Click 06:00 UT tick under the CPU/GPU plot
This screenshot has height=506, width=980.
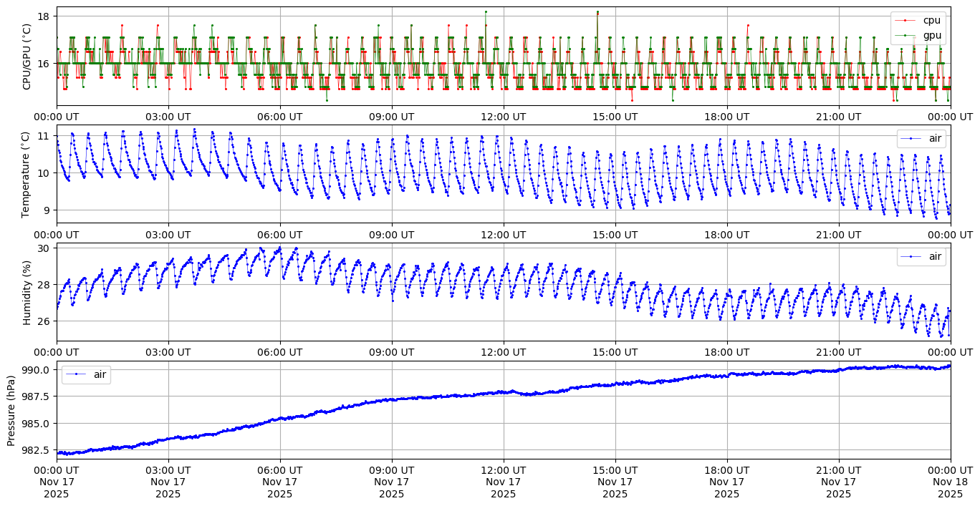pyautogui.click(x=279, y=117)
